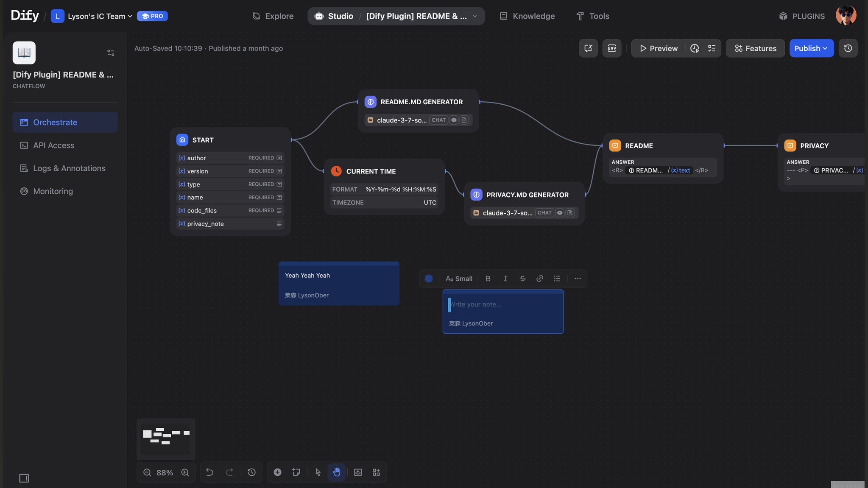This screenshot has width=868, height=488.
Task: Expand the Studio app name dropdown
Action: [421, 16]
